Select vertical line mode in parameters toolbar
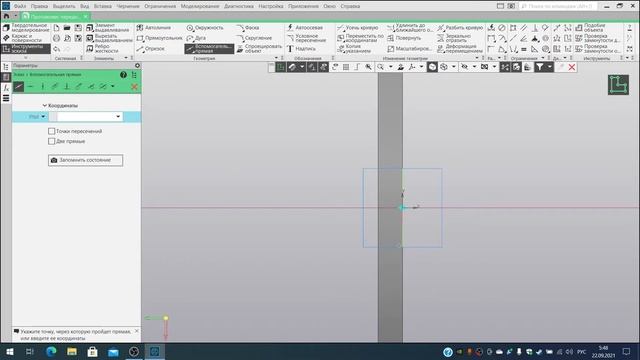The height and width of the screenshot is (360, 640). tap(42, 87)
